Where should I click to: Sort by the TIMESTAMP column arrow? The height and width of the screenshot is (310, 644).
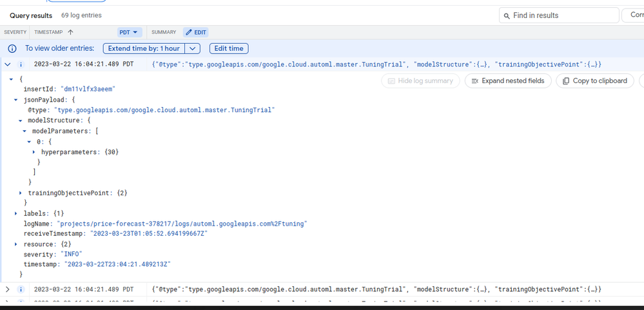point(70,32)
